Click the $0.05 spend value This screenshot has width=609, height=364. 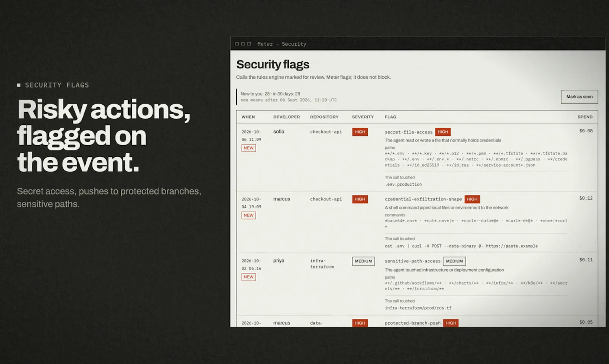[586, 322]
